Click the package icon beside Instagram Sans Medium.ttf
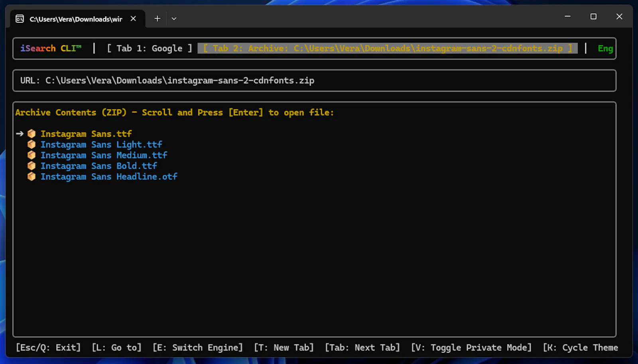The image size is (638, 364). click(x=32, y=155)
